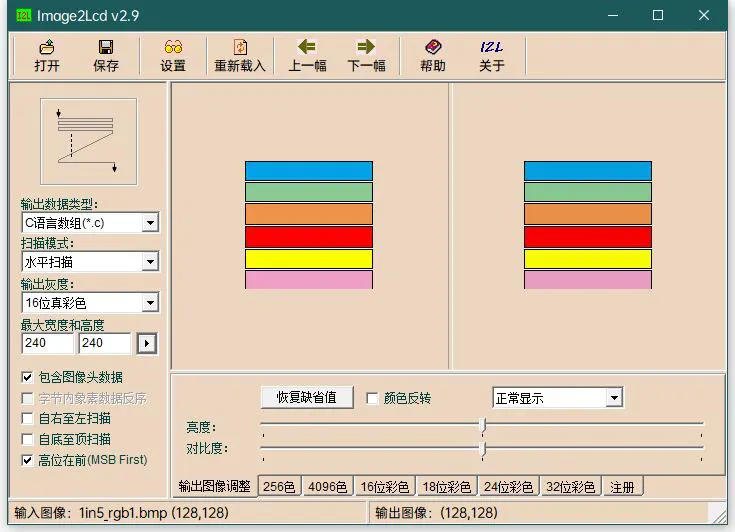The height and width of the screenshot is (532, 735).
Task: Enable 自底至顶扫描 checkbox
Action: point(27,439)
